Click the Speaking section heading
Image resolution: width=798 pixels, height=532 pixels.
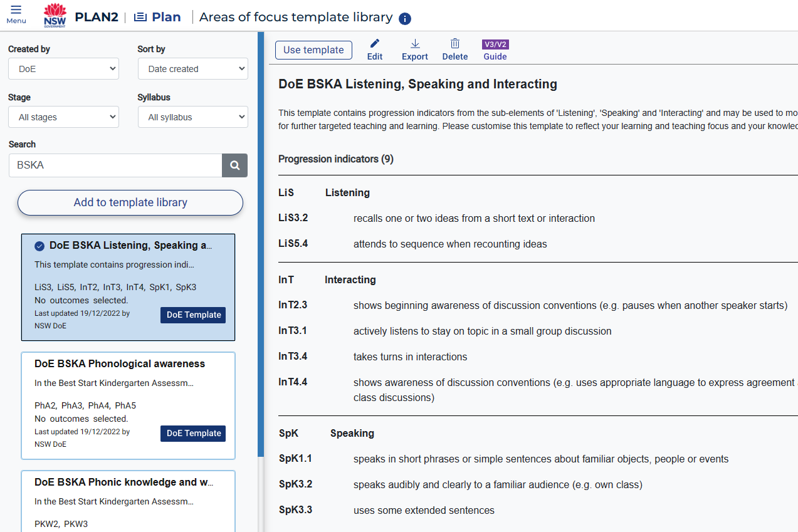[352, 433]
